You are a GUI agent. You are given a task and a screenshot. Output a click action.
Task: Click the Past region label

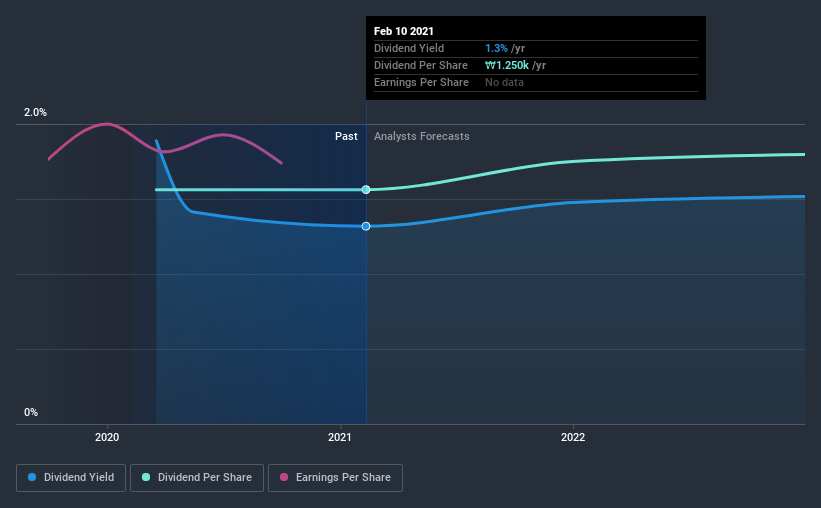(346, 136)
